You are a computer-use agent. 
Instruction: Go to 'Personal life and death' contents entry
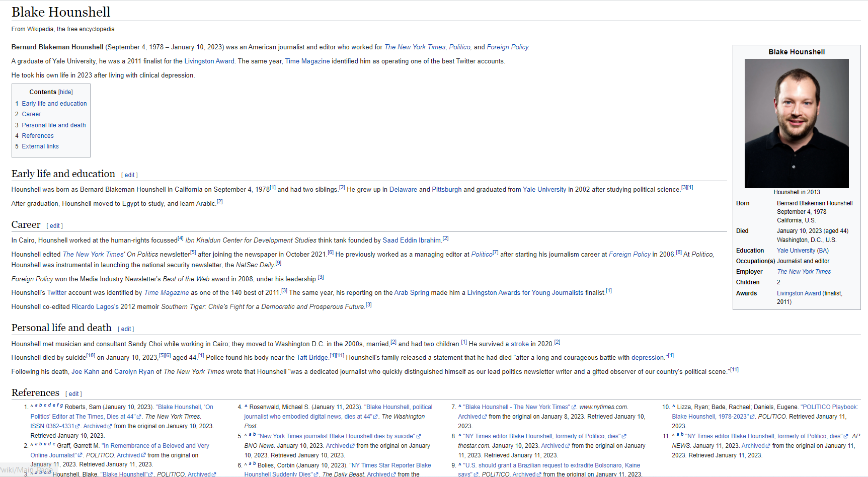[54, 125]
